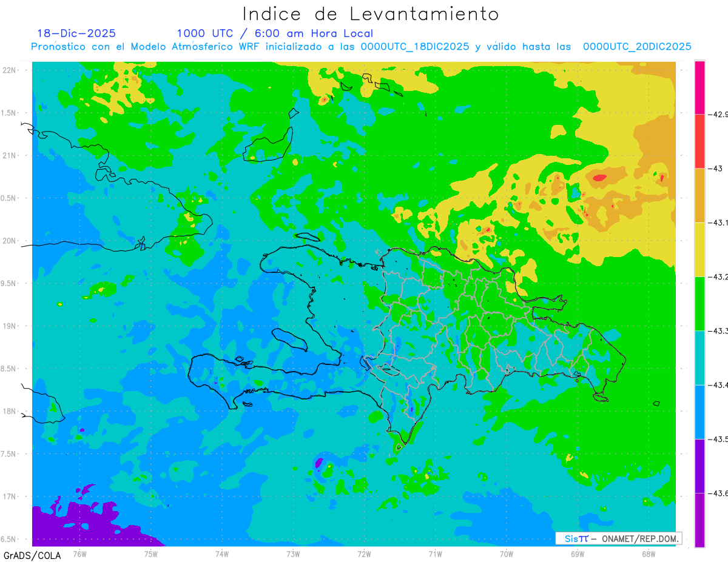
Task: Click the legend value '-42.9'
Action: (x=718, y=114)
